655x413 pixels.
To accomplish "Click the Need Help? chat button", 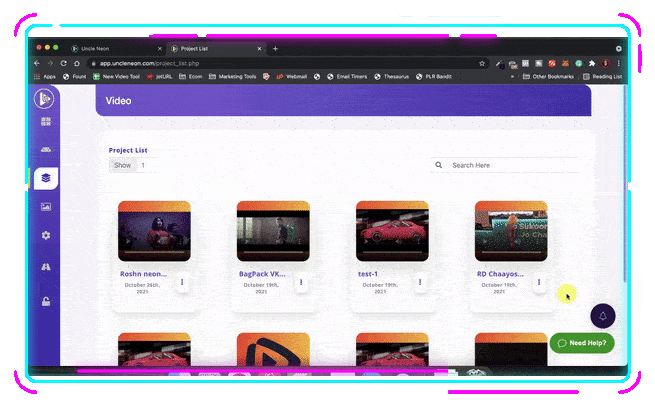I will 582,343.
